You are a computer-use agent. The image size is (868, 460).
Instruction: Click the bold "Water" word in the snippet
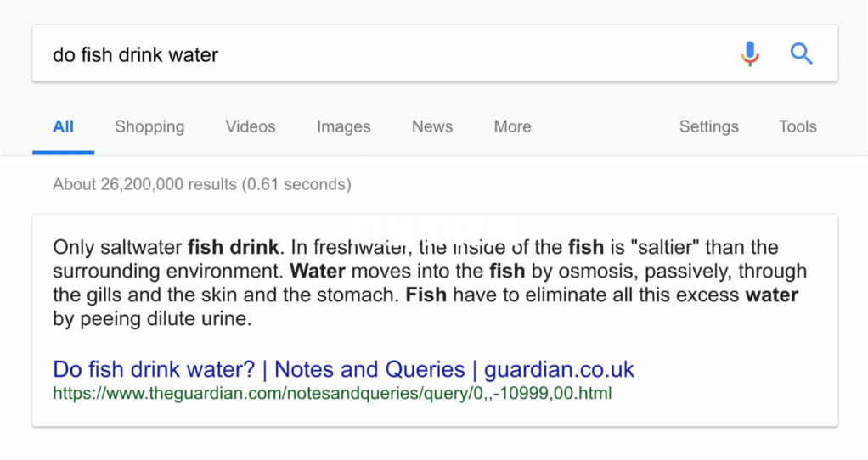pyautogui.click(x=318, y=271)
